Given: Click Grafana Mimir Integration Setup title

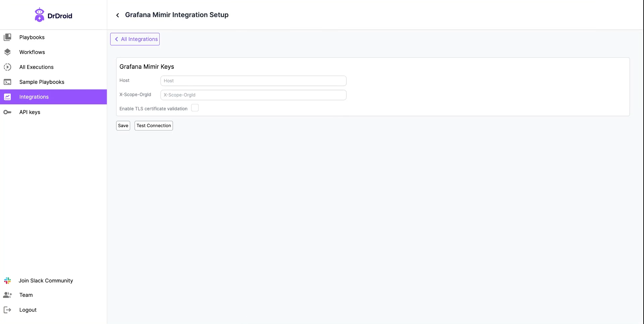Looking at the screenshot, I should click(x=177, y=15).
